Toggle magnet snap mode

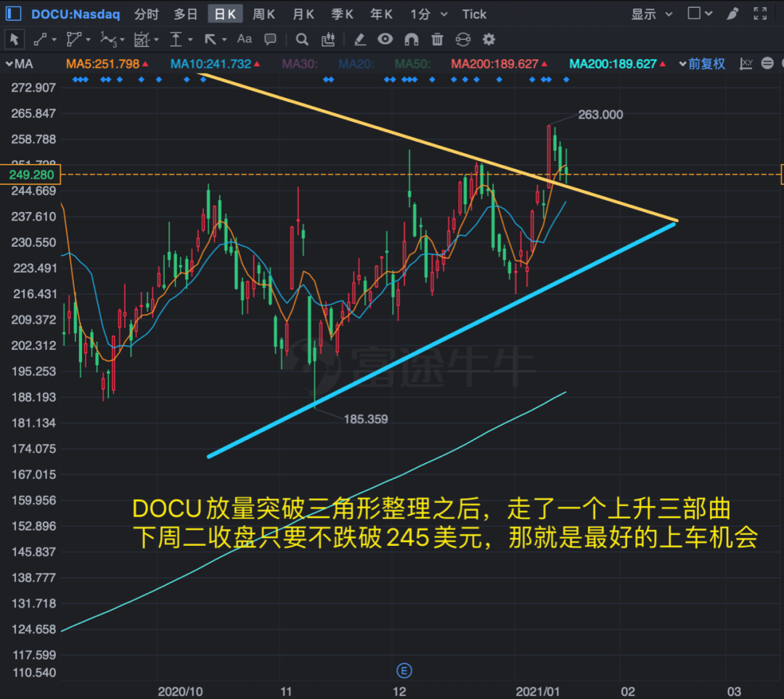[412, 39]
